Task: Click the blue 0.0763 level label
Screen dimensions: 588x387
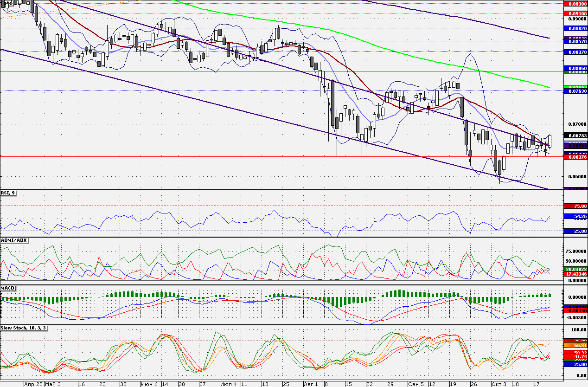Action: point(575,91)
